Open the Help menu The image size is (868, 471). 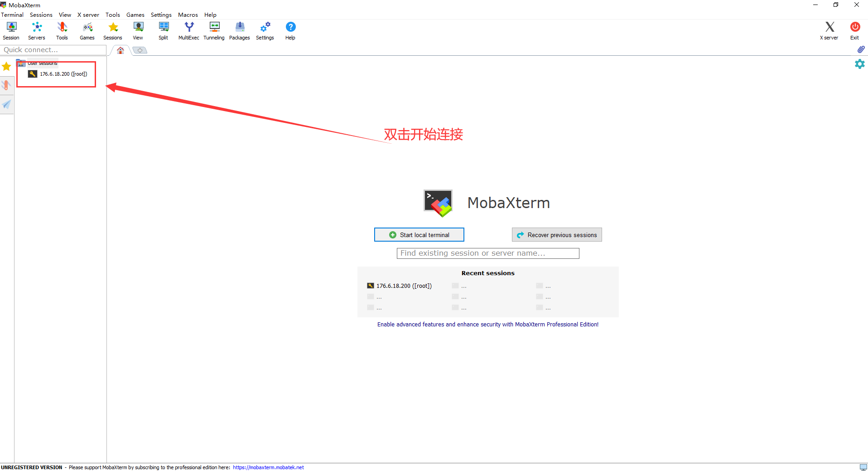point(210,15)
